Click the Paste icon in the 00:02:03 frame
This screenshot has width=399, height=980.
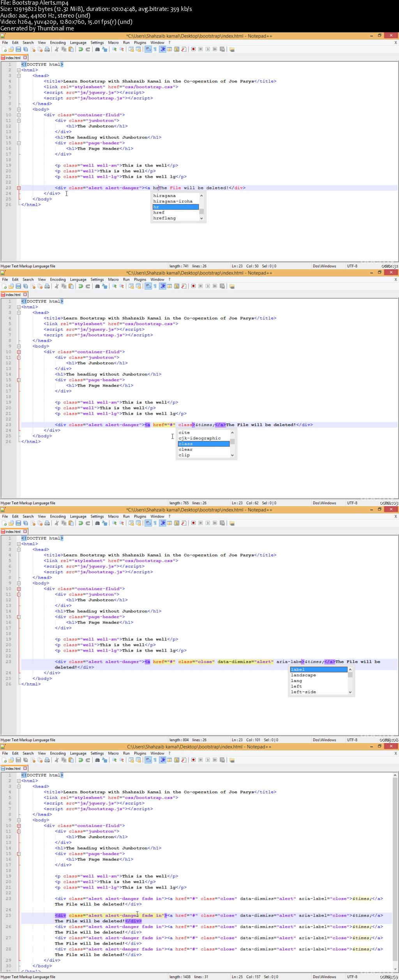tap(71, 286)
